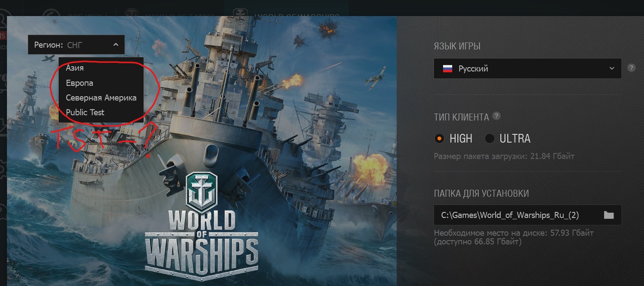Select the HIGH client type
644x286 pixels.
[453, 139]
